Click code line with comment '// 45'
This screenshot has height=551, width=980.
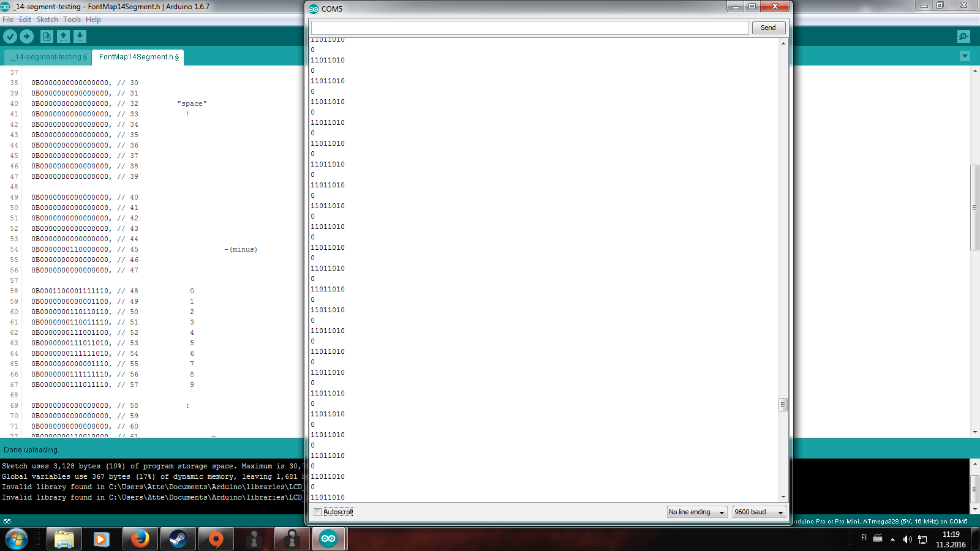(85, 250)
